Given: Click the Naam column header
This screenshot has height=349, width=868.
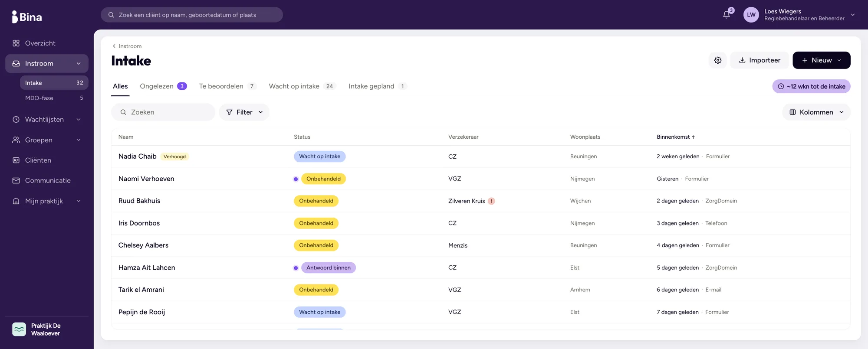Looking at the screenshot, I should point(126,137).
